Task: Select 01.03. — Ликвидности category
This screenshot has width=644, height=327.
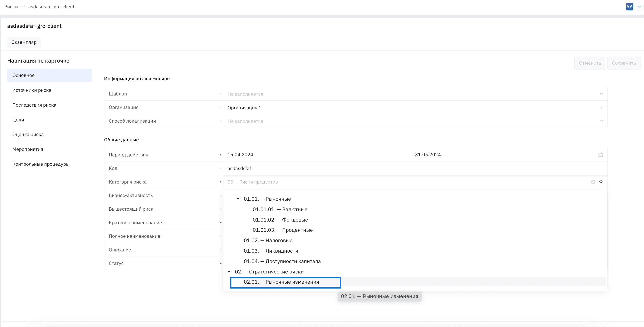Action: (x=271, y=251)
